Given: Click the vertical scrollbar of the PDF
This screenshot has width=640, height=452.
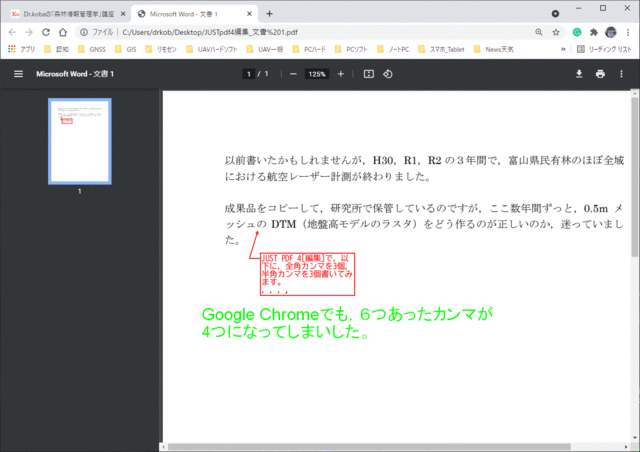Looking at the screenshot, I should point(635,176).
